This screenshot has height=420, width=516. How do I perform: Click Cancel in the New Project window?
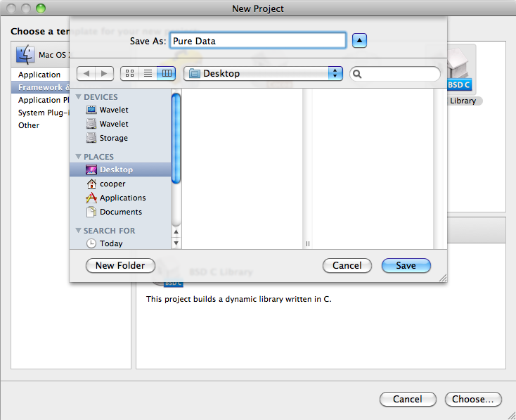point(408,400)
